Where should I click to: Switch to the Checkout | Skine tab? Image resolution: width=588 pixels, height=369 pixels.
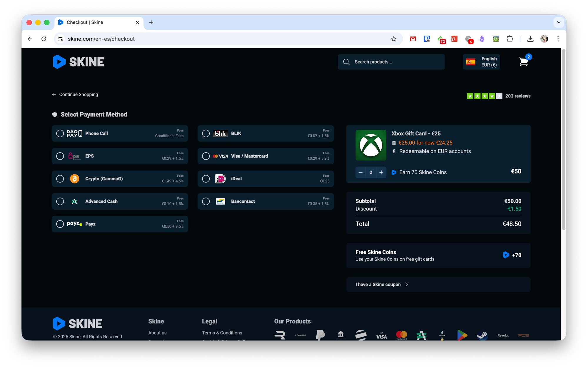(97, 22)
